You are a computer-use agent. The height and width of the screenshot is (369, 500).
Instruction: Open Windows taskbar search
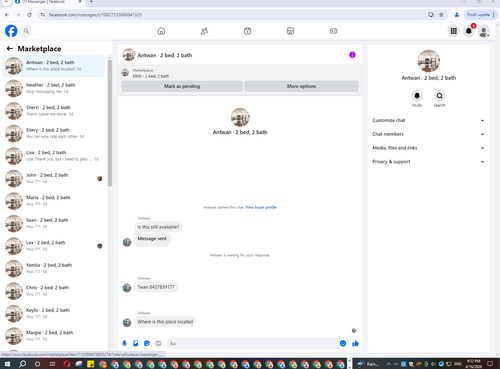pyautogui.click(x=22, y=364)
